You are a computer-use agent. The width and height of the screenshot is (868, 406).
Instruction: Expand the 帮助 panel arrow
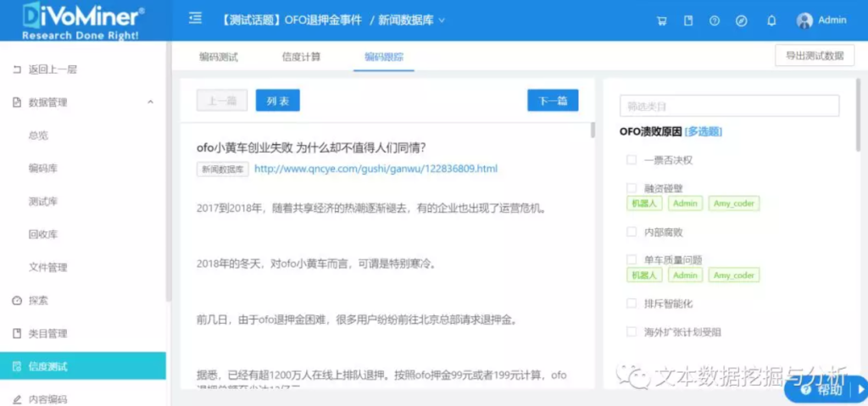(x=861, y=390)
